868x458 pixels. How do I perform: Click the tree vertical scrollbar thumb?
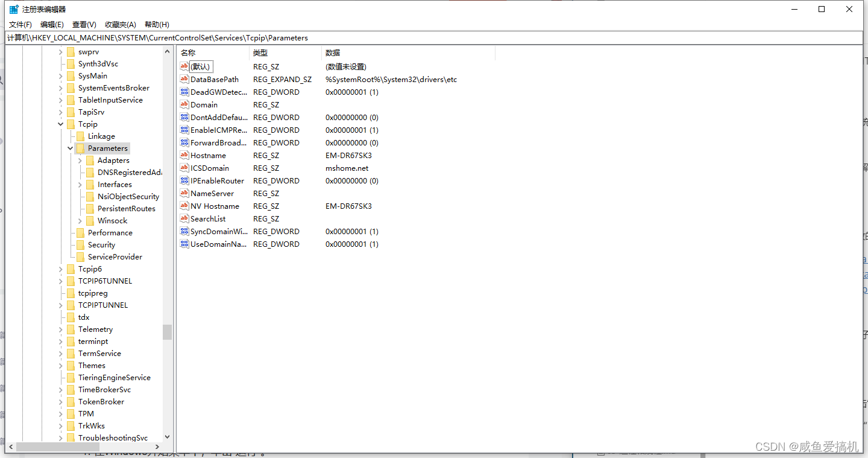(168, 332)
